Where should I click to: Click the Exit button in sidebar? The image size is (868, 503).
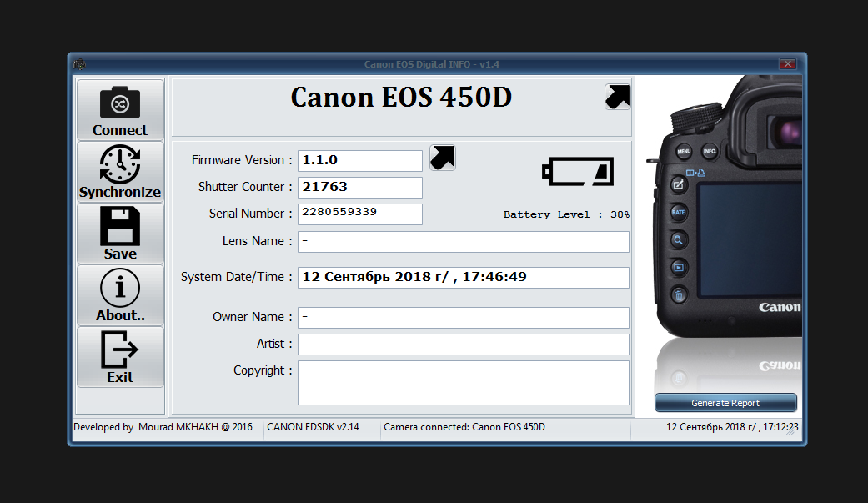tap(120, 357)
